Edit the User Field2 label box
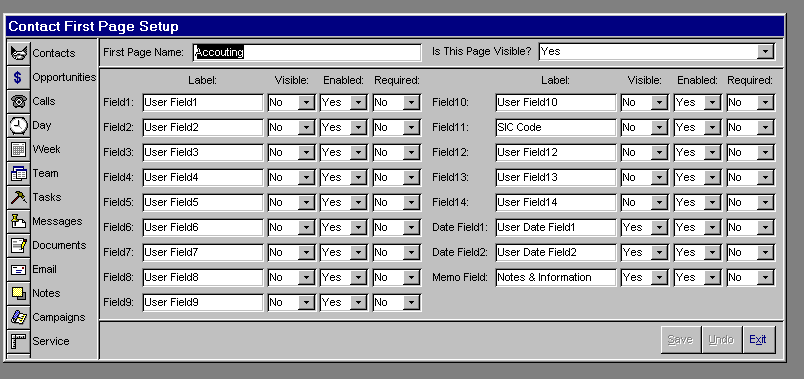This screenshot has height=379, width=804. [203, 128]
